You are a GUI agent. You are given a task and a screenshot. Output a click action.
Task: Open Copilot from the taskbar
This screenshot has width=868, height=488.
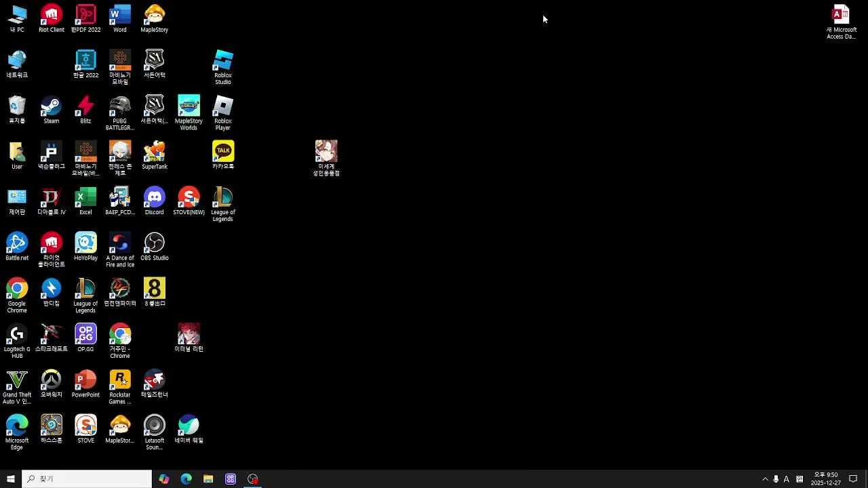click(164, 479)
